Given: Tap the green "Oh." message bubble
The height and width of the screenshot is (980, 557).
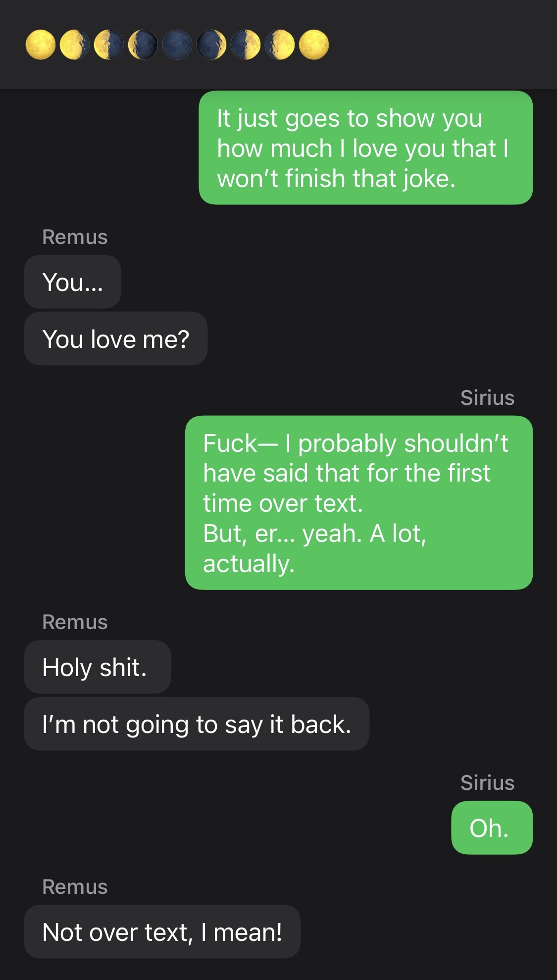Looking at the screenshot, I should (492, 828).
